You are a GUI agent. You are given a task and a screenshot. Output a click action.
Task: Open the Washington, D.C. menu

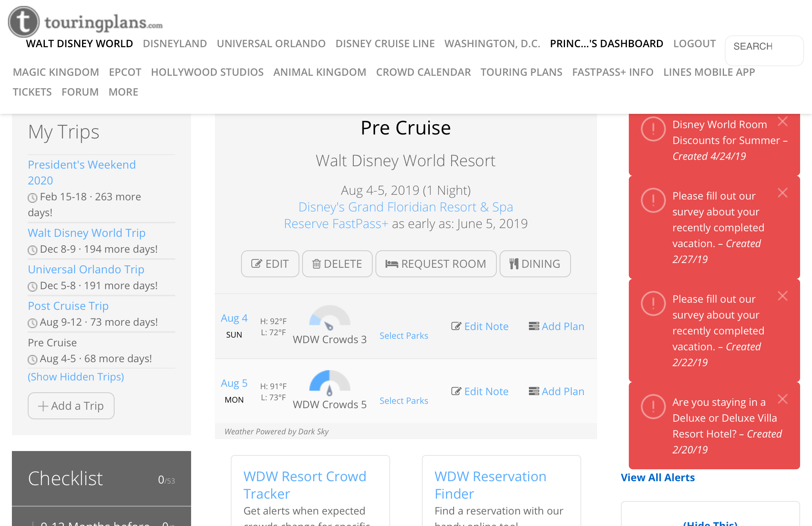(x=492, y=44)
